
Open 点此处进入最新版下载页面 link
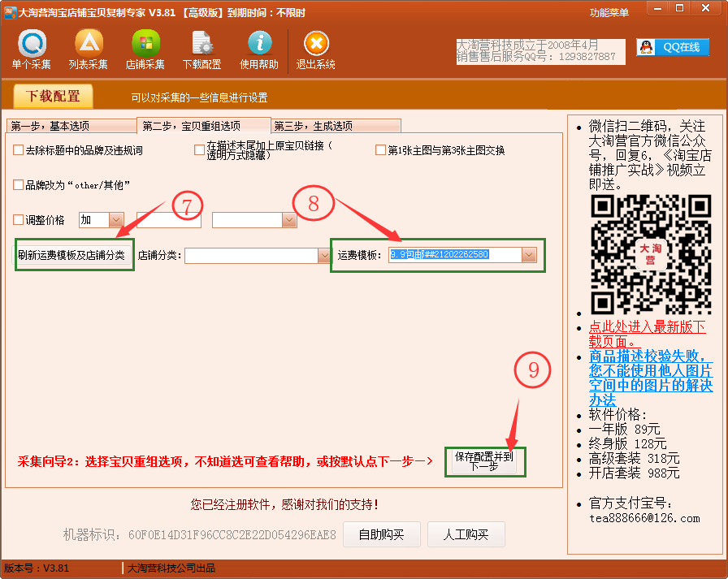(x=648, y=334)
